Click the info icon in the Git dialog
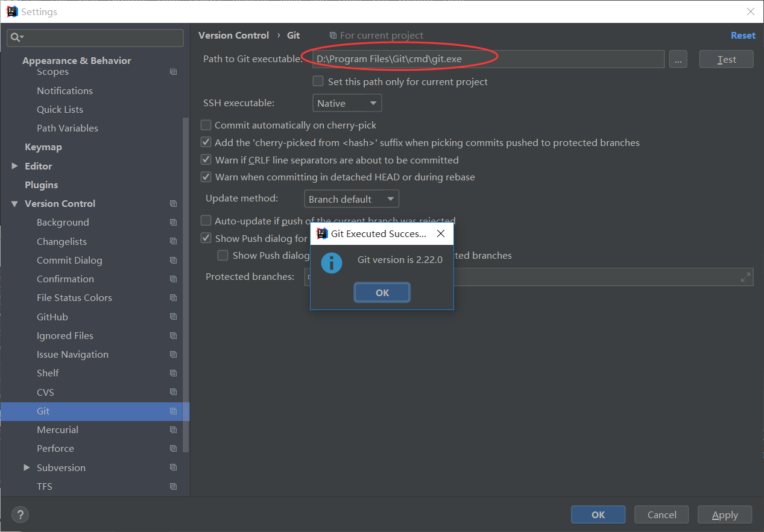 331,262
